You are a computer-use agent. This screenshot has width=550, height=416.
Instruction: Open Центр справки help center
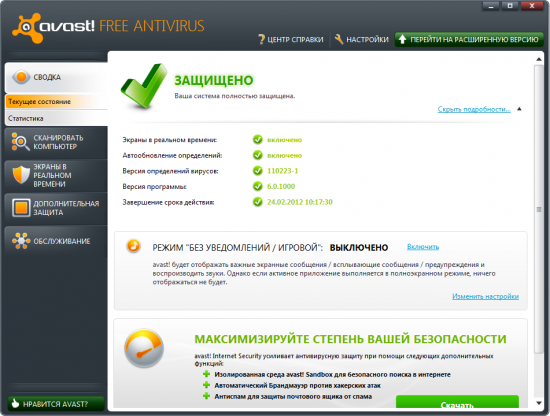click(x=291, y=39)
